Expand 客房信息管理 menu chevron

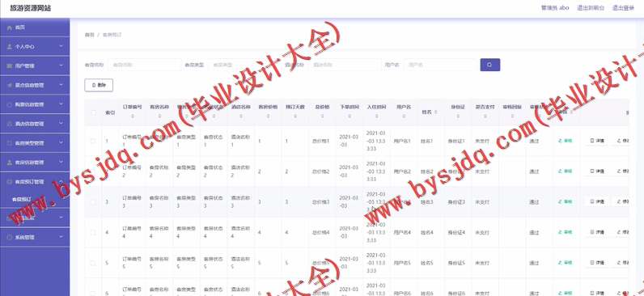click(x=61, y=162)
